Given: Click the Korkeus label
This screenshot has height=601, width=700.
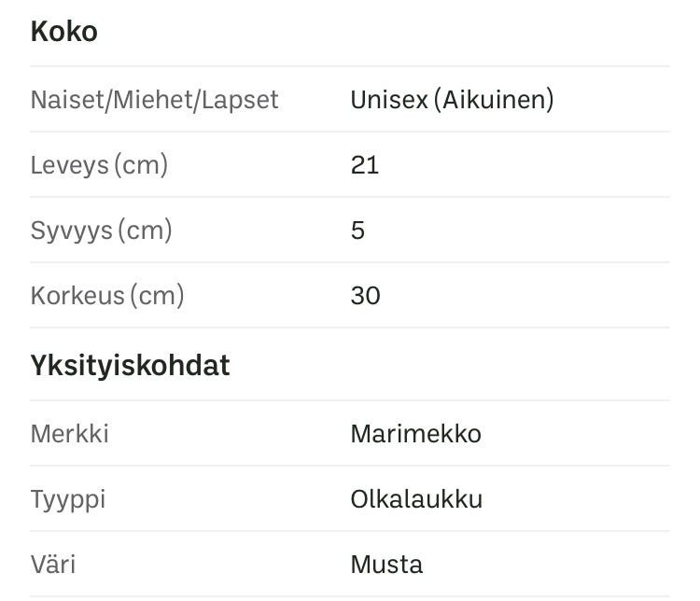Looking at the screenshot, I should coord(77,296).
